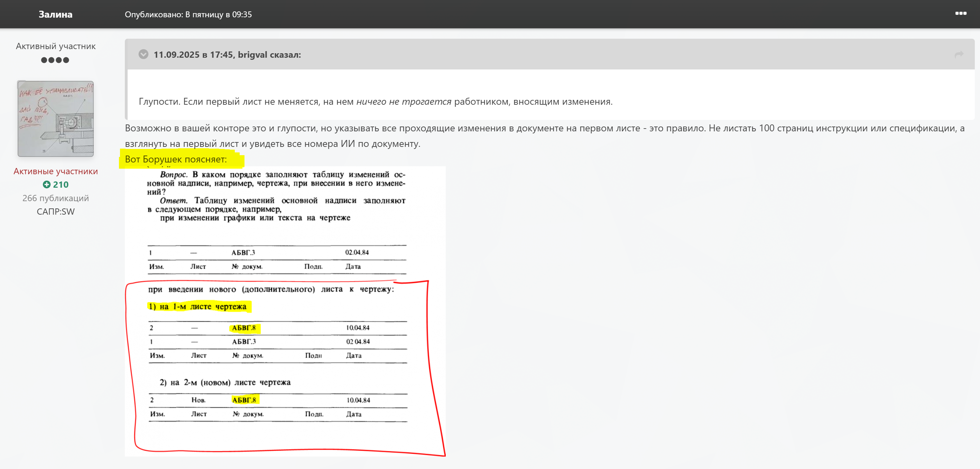Click the "Активный участник" rank title
Viewport: 980px width, 469px height.
[x=56, y=46]
